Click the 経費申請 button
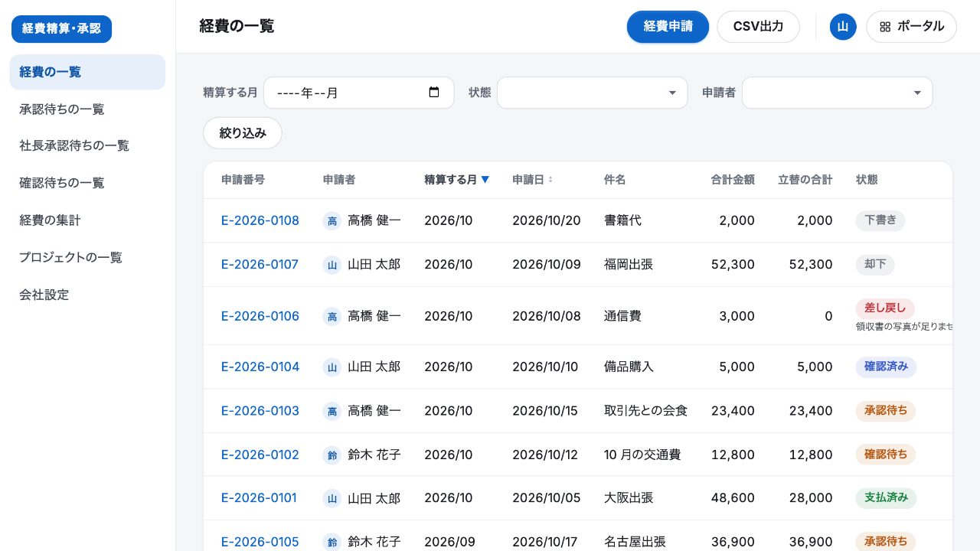This screenshot has width=980, height=551. point(668,27)
